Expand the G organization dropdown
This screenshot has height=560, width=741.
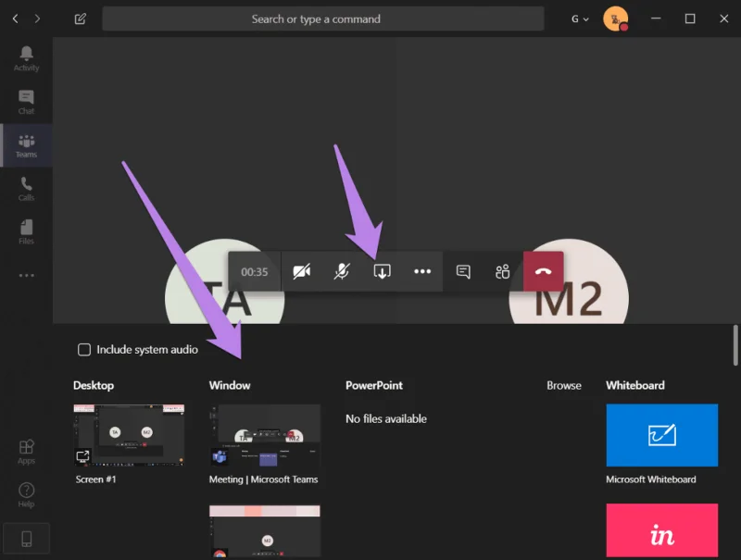tap(580, 19)
